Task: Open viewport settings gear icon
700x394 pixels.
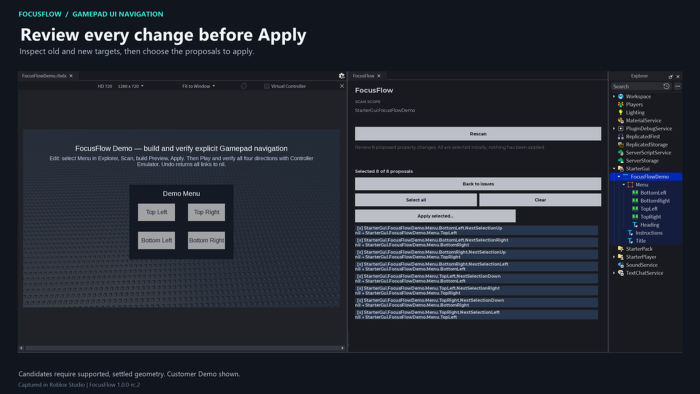Action: [x=342, y=76]
